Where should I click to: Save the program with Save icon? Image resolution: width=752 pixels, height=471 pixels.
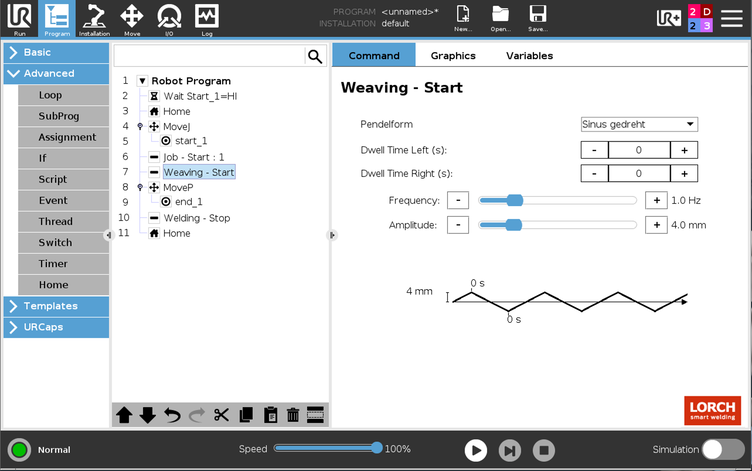(537, 18)
